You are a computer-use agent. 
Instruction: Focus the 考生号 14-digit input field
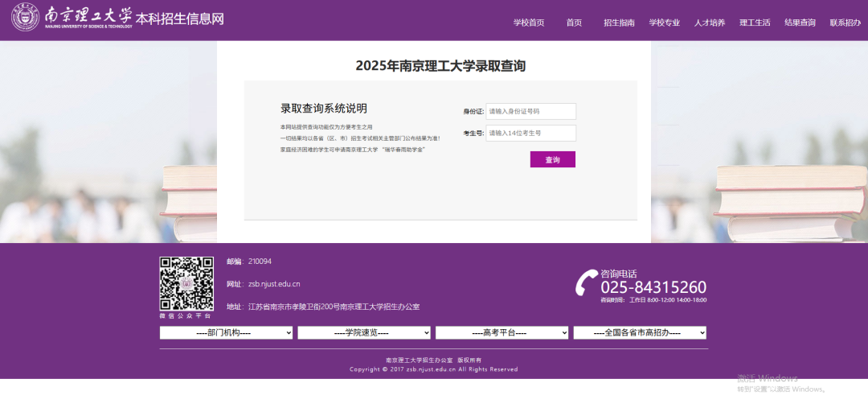[531, 133]
